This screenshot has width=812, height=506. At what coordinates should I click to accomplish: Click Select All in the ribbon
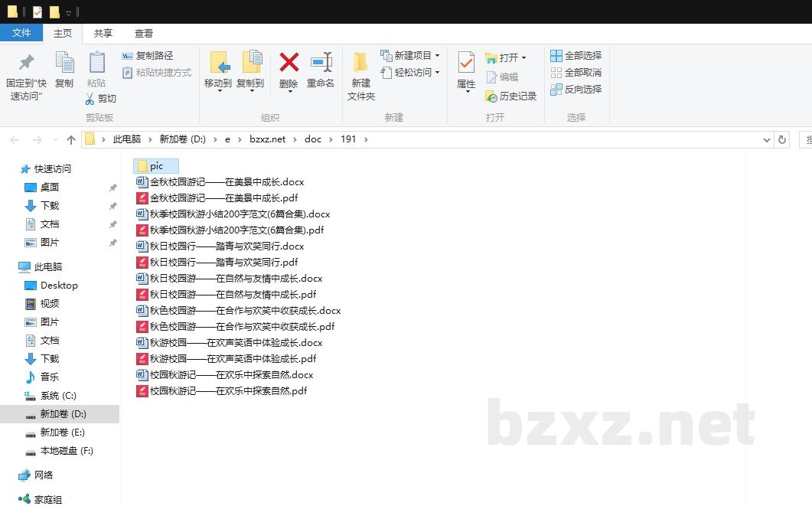click(x=556, y=56)
